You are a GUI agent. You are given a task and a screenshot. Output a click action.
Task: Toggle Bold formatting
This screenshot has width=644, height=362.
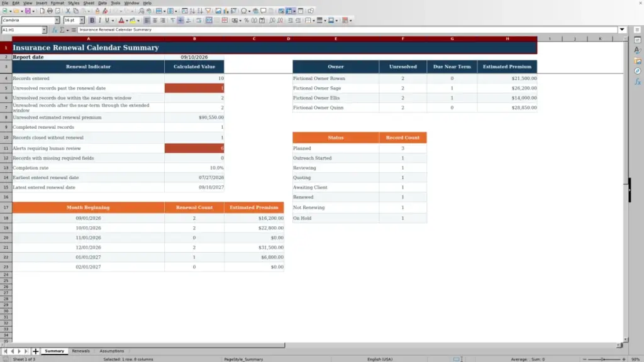pos(92,20)
